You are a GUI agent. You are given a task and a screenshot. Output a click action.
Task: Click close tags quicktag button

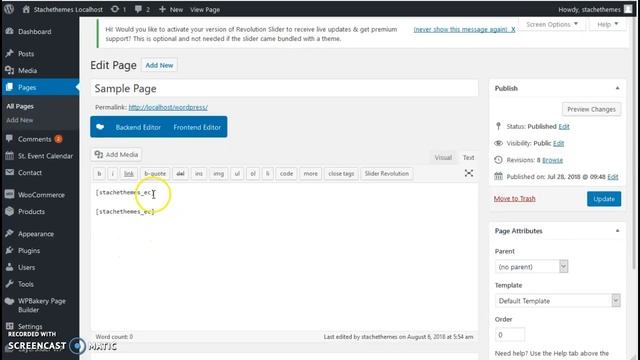pos(341,173)
